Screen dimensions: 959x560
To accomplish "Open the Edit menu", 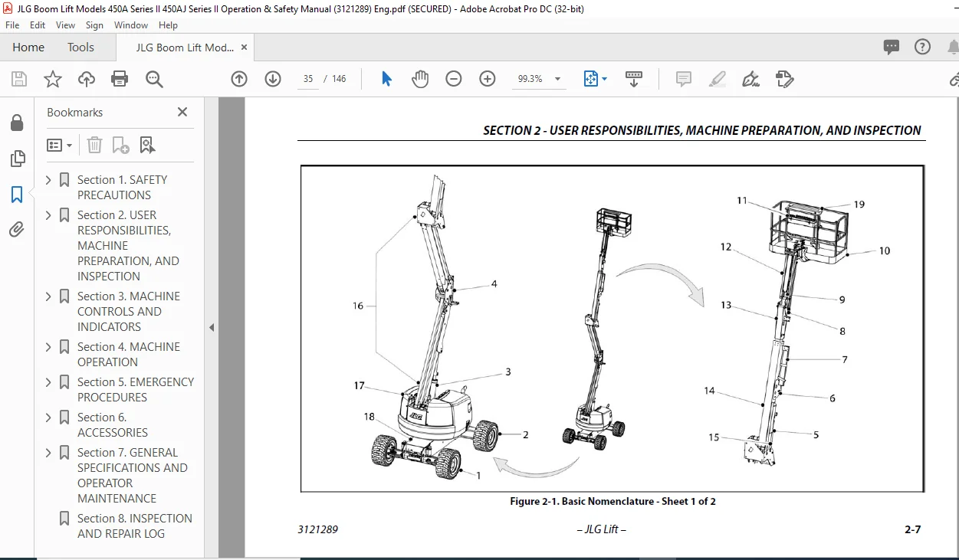I will click(38, 25).
